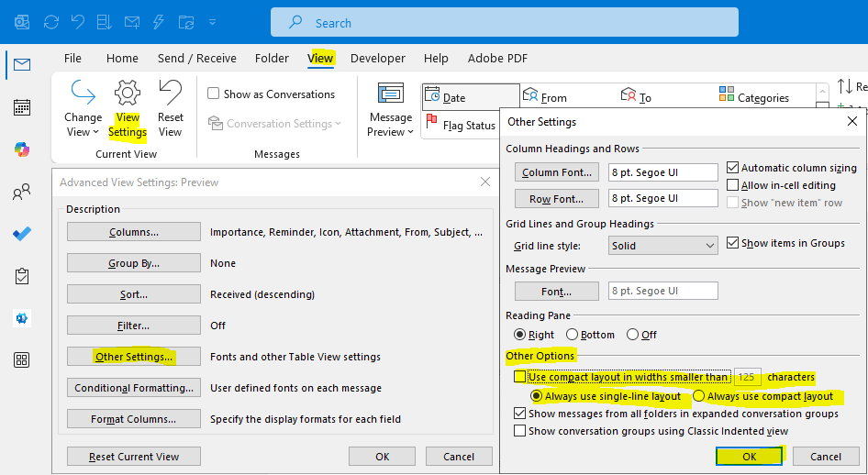868x475 pixels.
Task: Click the Filter... button
Action: tap(134, 326)
